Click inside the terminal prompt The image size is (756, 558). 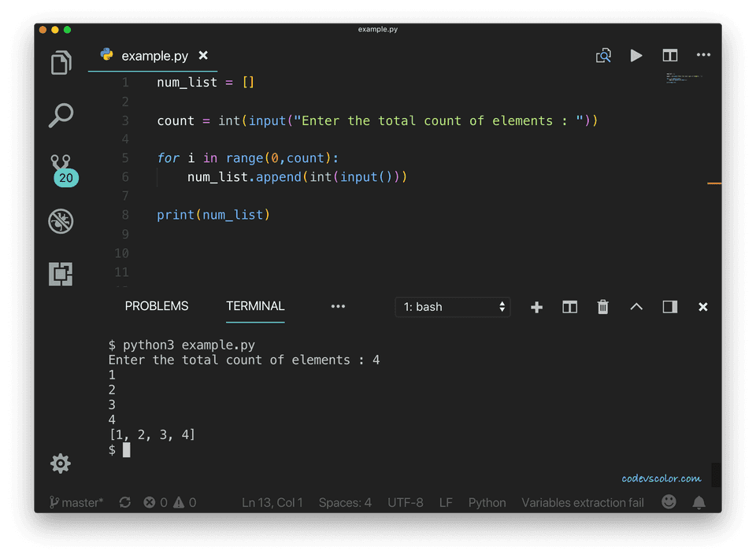[128, 449]
